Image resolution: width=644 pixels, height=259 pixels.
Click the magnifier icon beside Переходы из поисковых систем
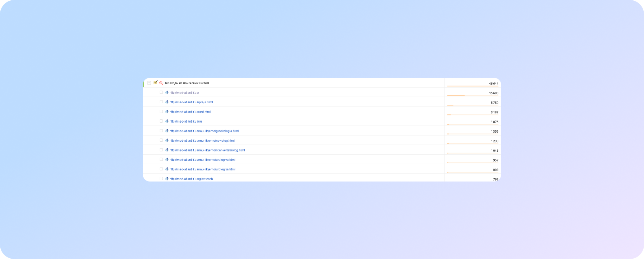click(161, 83)
